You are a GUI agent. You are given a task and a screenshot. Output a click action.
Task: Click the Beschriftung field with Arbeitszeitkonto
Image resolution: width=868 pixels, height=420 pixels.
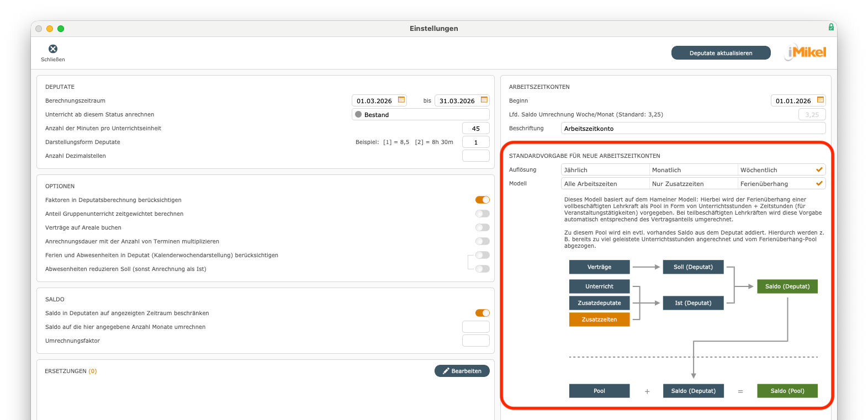693,128
